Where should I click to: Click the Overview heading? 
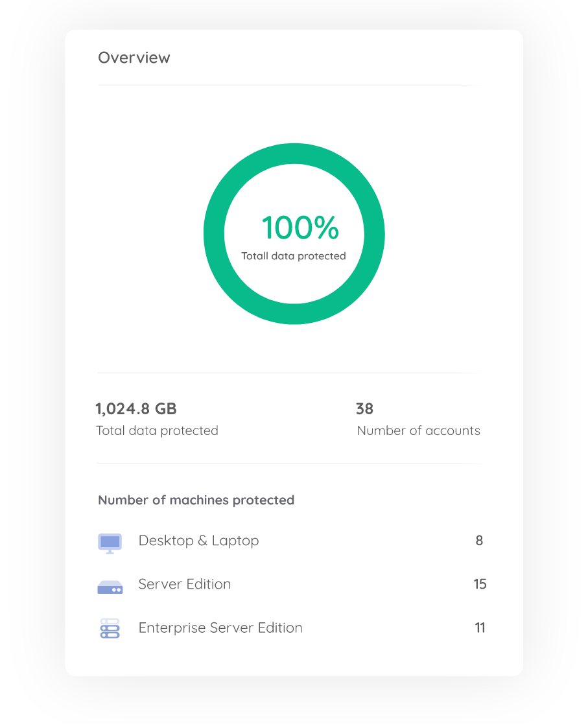coord(134,58)
